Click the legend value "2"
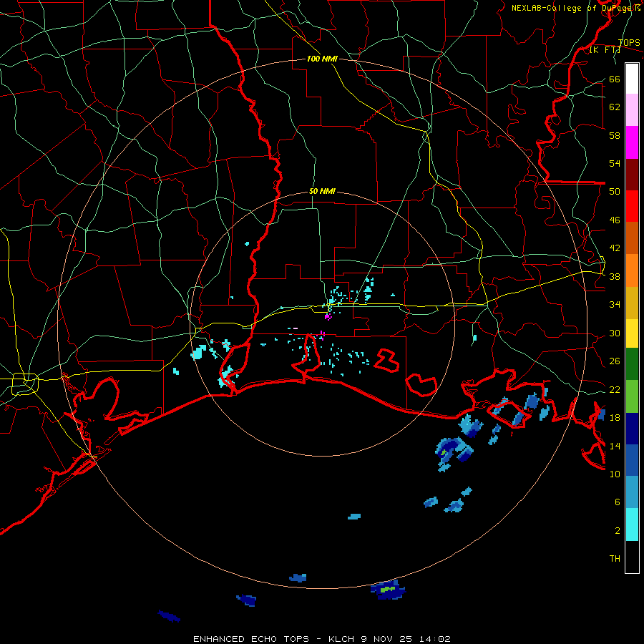644x644 pixels. click(618, 531)
